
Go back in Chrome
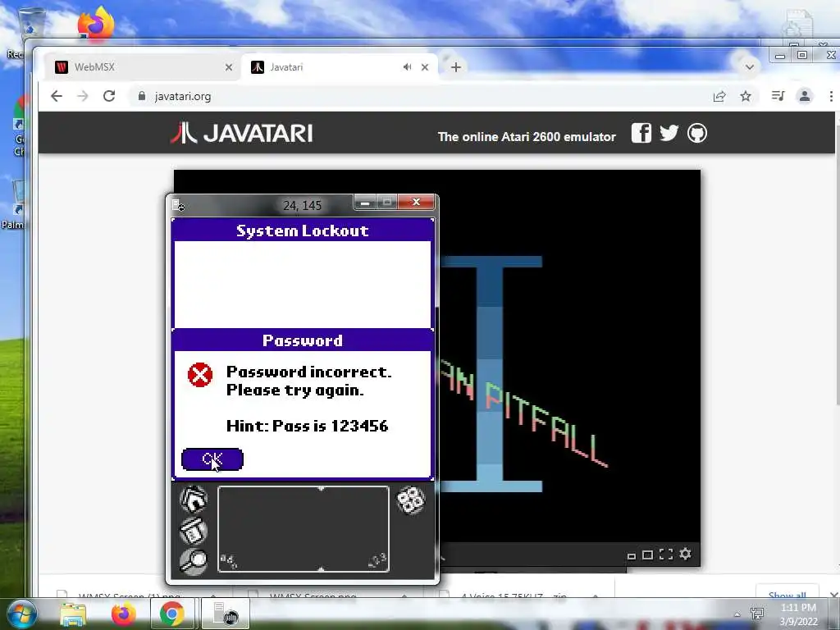click(57, 96)
